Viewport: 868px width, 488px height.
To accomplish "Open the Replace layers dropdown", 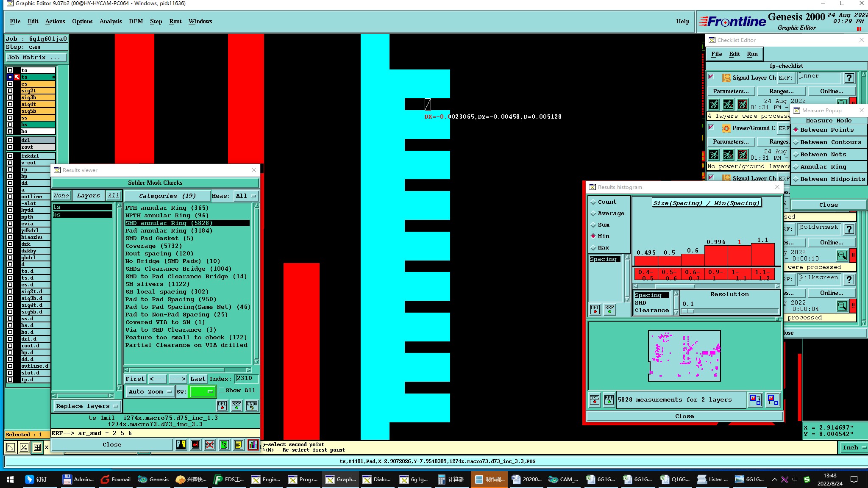I will coord(87,406).
